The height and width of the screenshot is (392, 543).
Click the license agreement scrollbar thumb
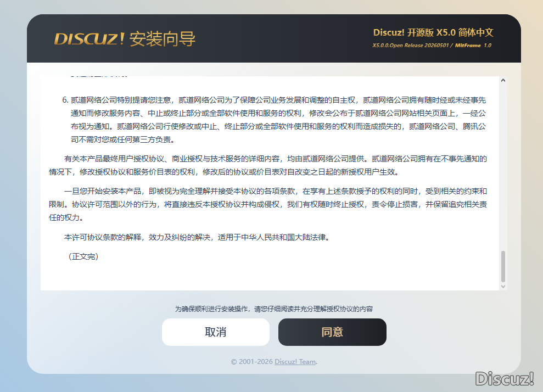click(x=503, y=266)
